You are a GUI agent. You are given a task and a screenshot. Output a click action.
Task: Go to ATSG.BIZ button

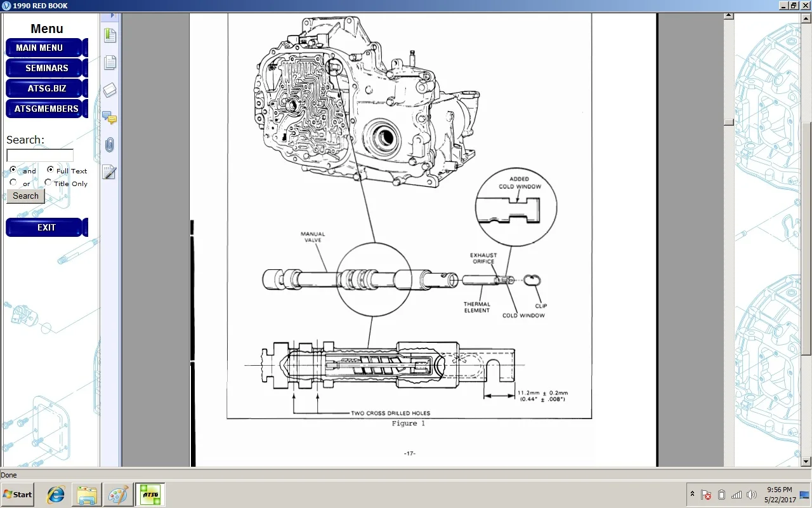tap(44, 88)
